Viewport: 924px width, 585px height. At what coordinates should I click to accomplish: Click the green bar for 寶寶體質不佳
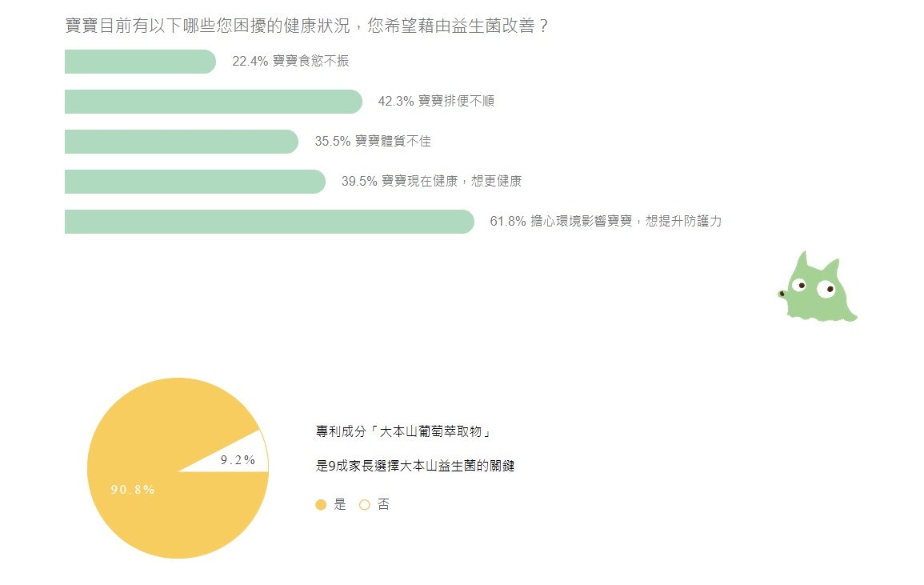181,142
